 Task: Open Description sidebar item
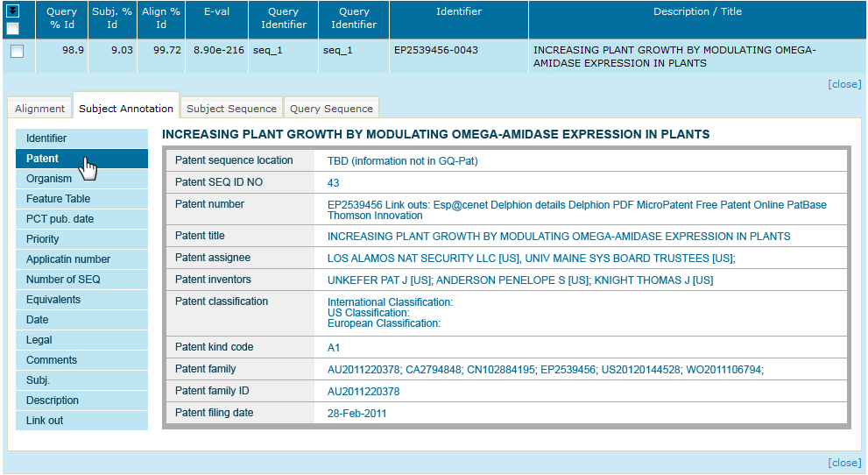point(82,401)
